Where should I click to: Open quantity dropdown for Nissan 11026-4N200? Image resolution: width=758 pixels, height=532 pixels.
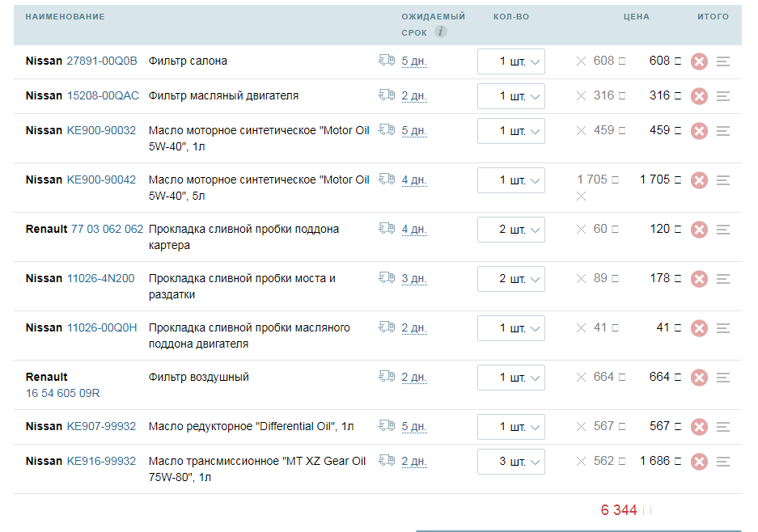click(x=511, y=279)
